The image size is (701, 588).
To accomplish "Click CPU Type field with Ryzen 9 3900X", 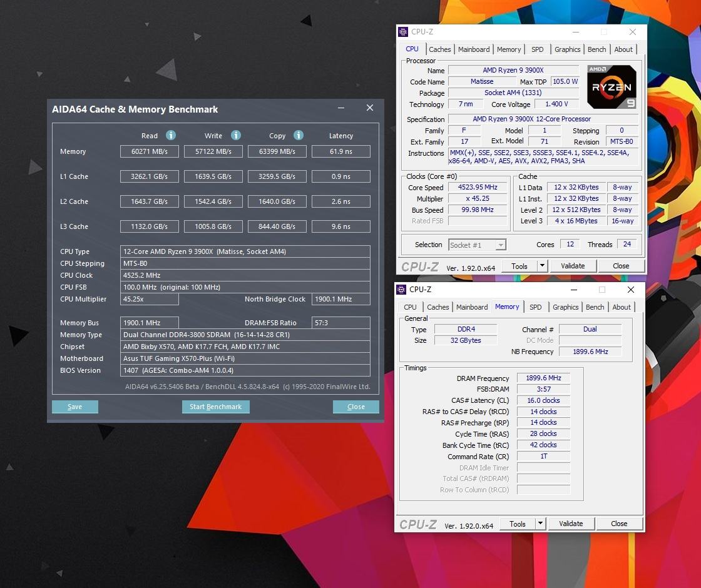I will pyautogui.click(x=245, y=251).
